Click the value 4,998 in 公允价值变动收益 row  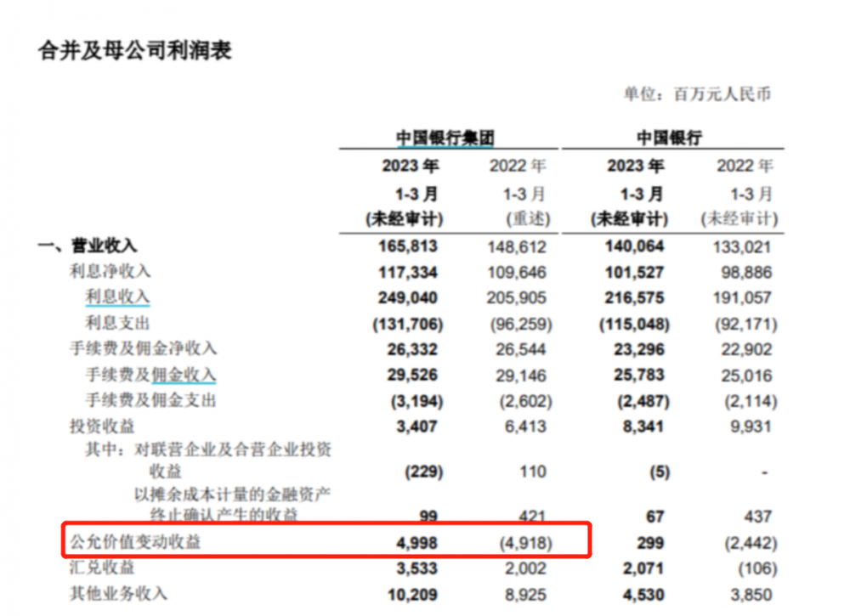pos(416,543)
